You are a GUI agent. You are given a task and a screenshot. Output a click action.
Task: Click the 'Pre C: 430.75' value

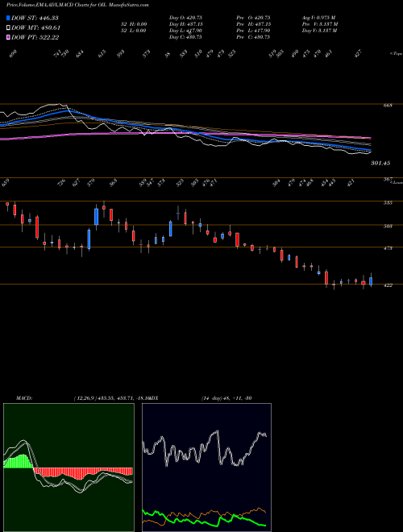[x=253, y=37]
